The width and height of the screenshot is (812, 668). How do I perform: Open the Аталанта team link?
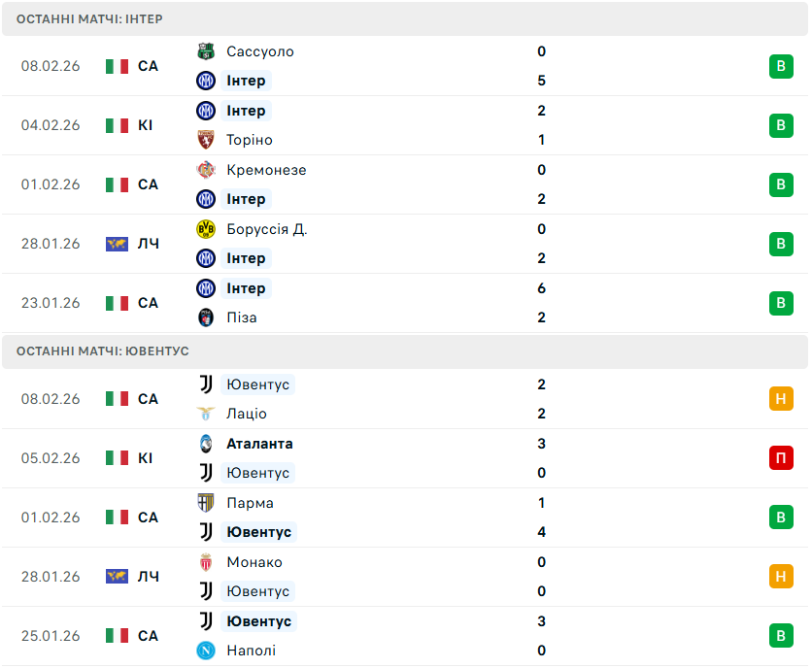259,444
